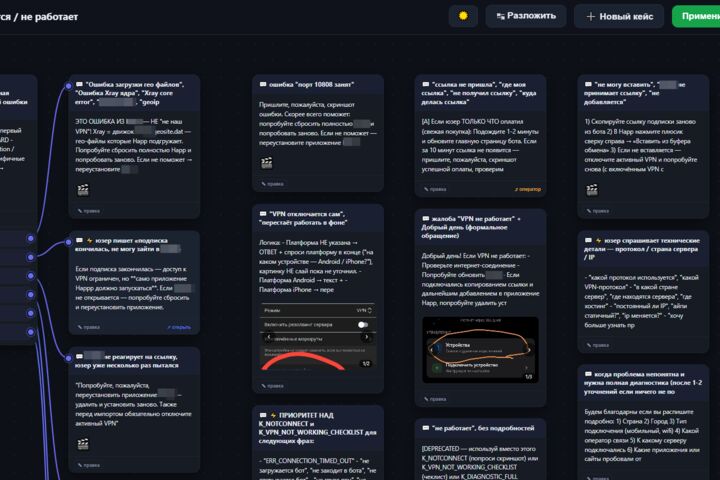
Task: Click body text 'Будем благодарны если вы распишите'
Action: pyautogui.click(x=639, y=412)
